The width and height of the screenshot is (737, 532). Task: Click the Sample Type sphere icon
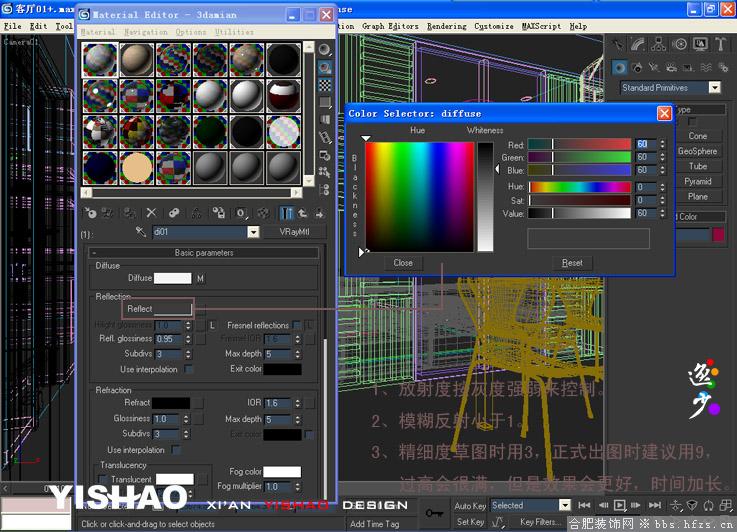324,49
